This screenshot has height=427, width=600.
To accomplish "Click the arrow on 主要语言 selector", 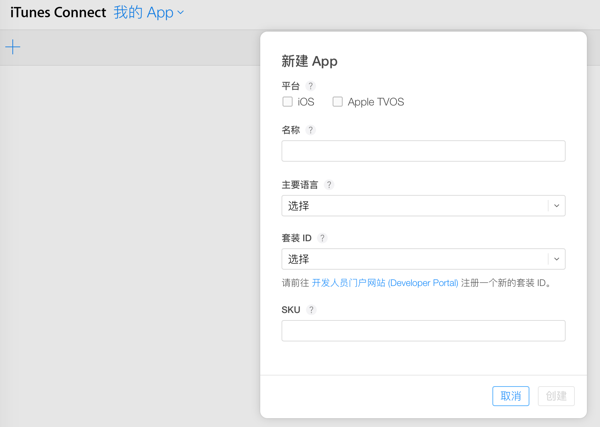I will click(556, 206).
